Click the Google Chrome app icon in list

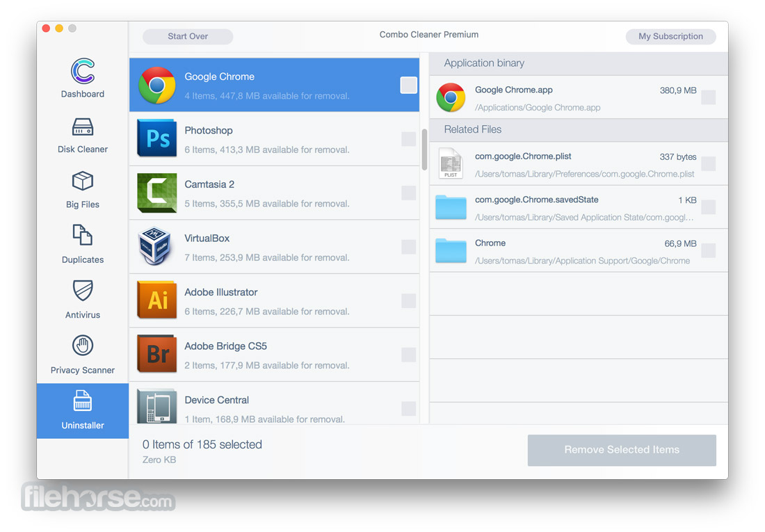pos(157,86)
